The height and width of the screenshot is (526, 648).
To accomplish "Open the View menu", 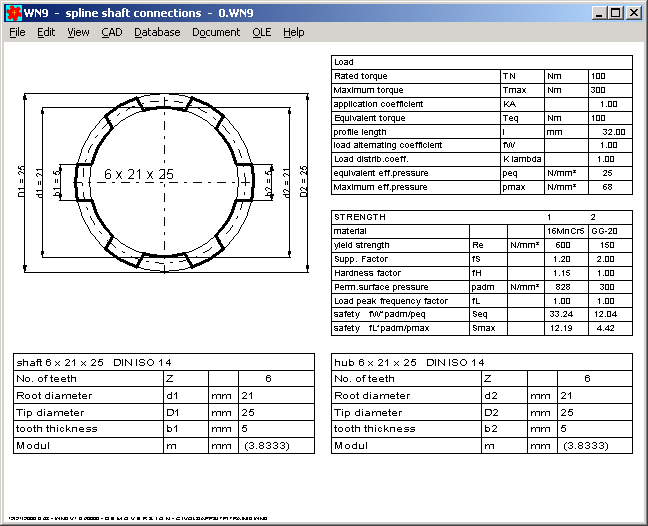I will tap(78, 32).
